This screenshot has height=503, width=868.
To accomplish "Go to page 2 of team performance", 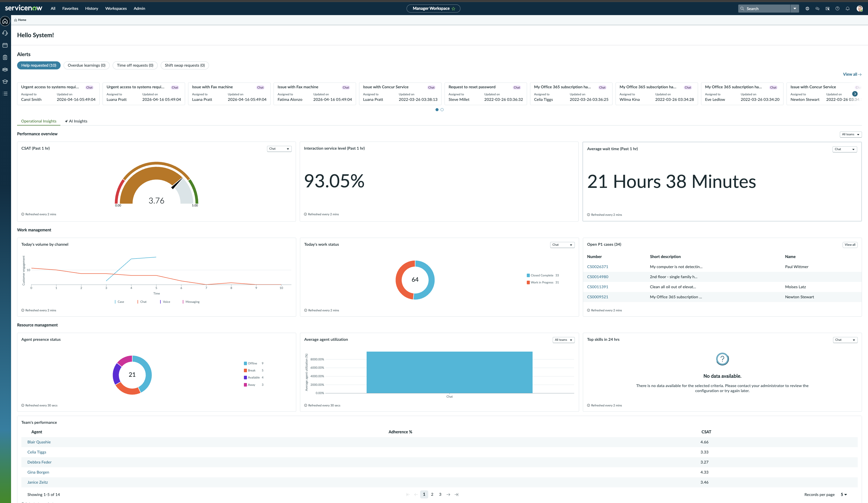I will 432,494.
